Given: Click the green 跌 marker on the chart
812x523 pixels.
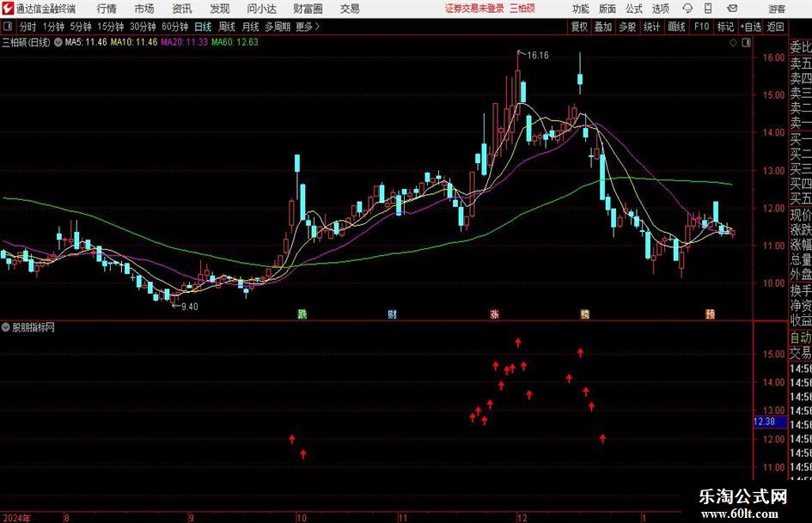Looking at the screenshot, I should coord(302,313).
